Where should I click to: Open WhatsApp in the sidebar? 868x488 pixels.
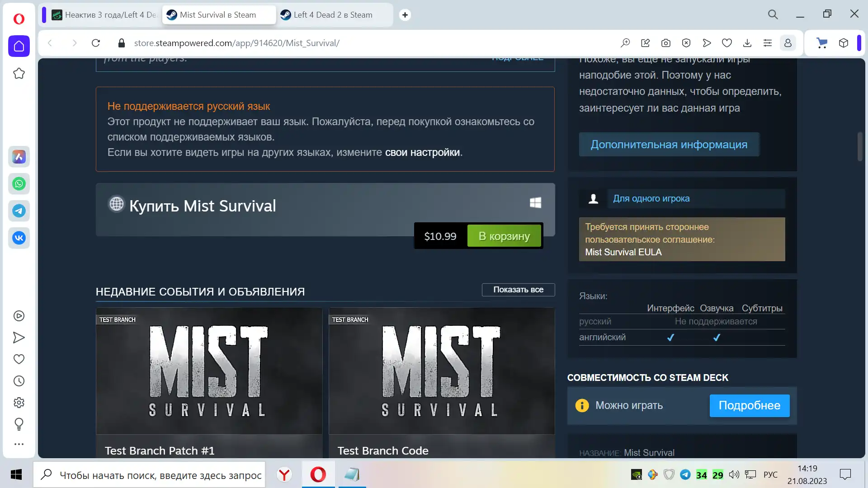point(19,184)
